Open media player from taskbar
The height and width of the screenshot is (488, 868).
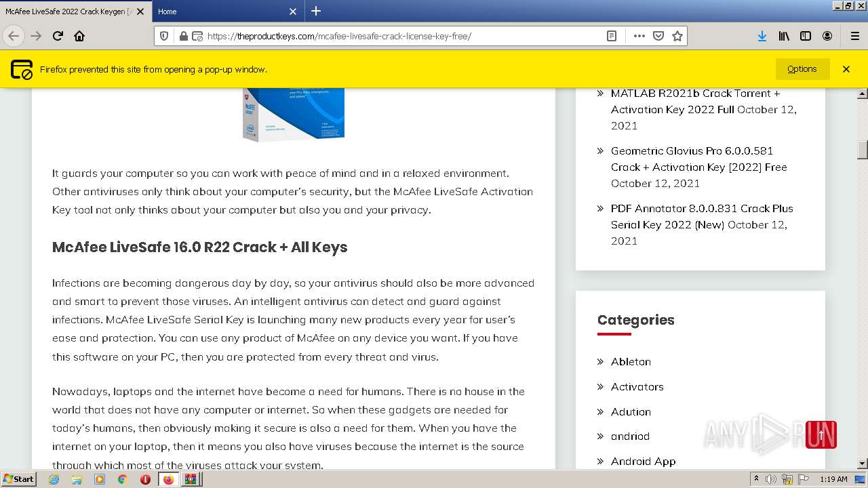[x=100, y=479]
